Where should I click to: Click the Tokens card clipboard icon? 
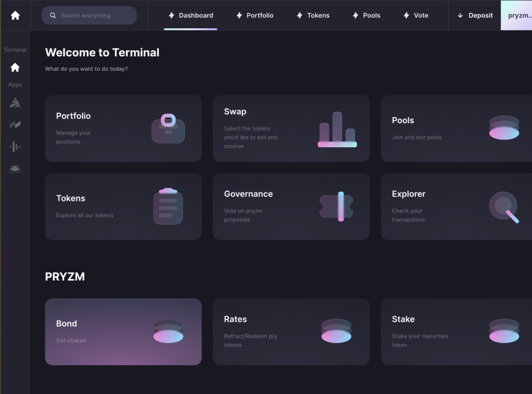(x=168, y=206)
